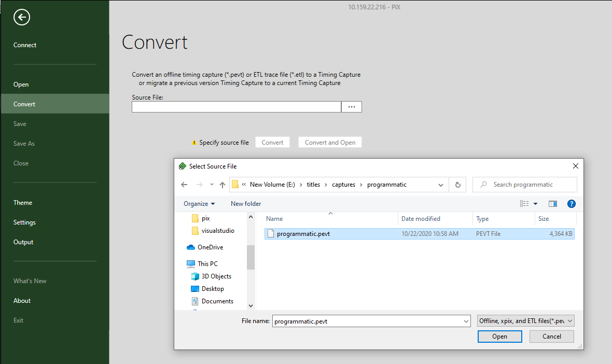The height and width of the screenshot is (364, 612).
Task: Click the Open button in dialog
Action: [499, 337]
